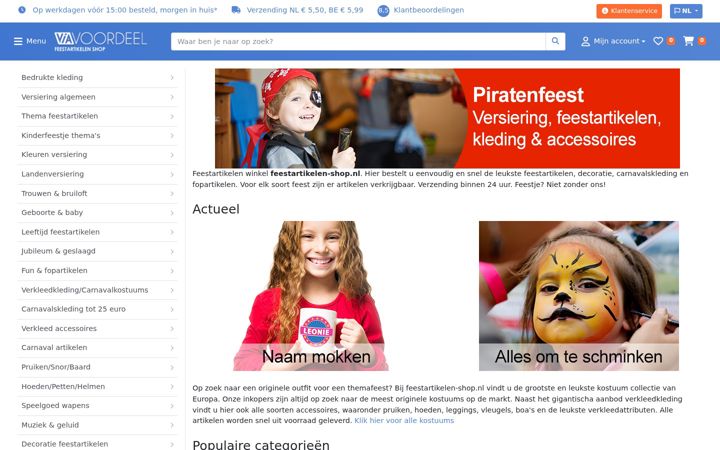Select Hoeden/Petten/Helmen in sidebar
The image size is (720, 450).
(x=97, y=386)
